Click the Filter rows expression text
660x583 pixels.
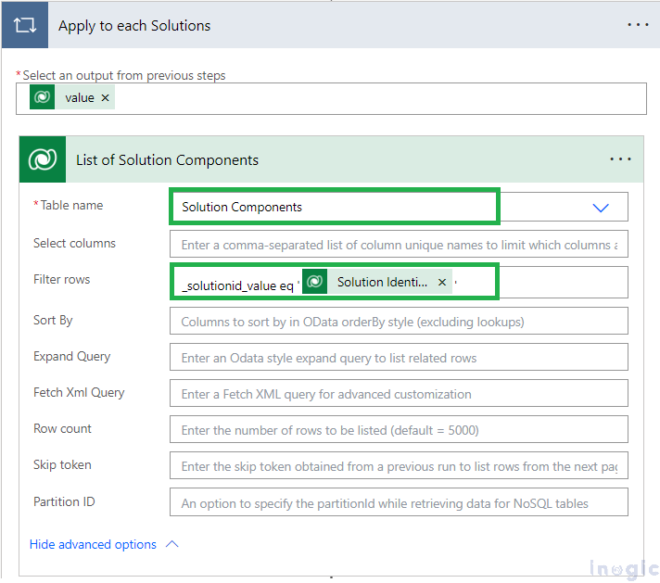tap(237, 285)
